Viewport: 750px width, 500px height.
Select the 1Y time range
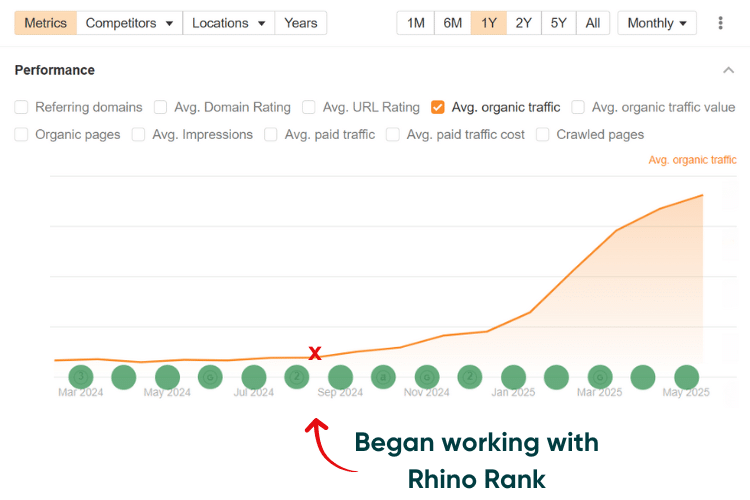tap(489, 23)
